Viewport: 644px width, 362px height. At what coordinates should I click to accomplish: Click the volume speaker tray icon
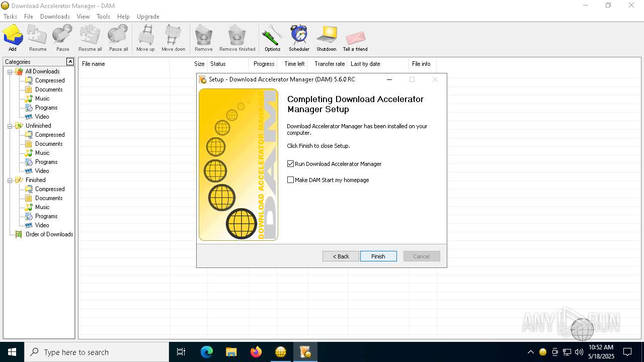click(579, 352)
